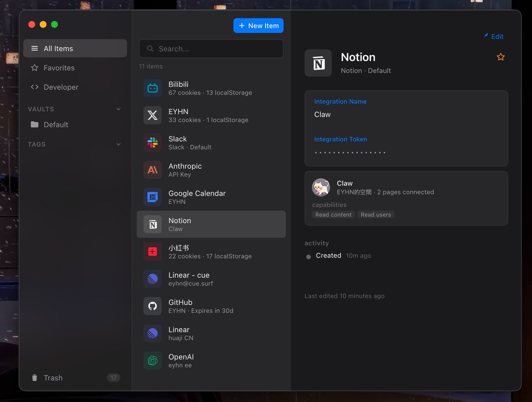Screen dimensions: 532x402
Task: Click the magnifier icon in search box
Action: point(151,49)
